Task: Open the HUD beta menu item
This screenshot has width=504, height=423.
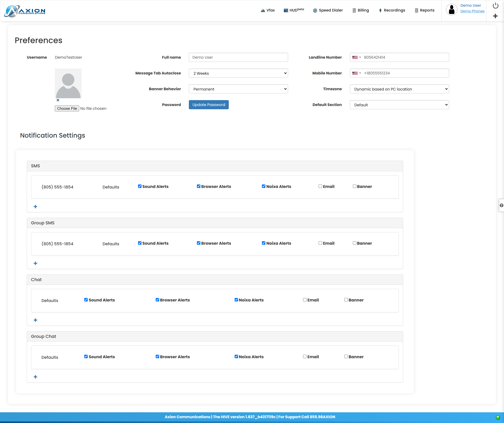Action: point(294,10)
